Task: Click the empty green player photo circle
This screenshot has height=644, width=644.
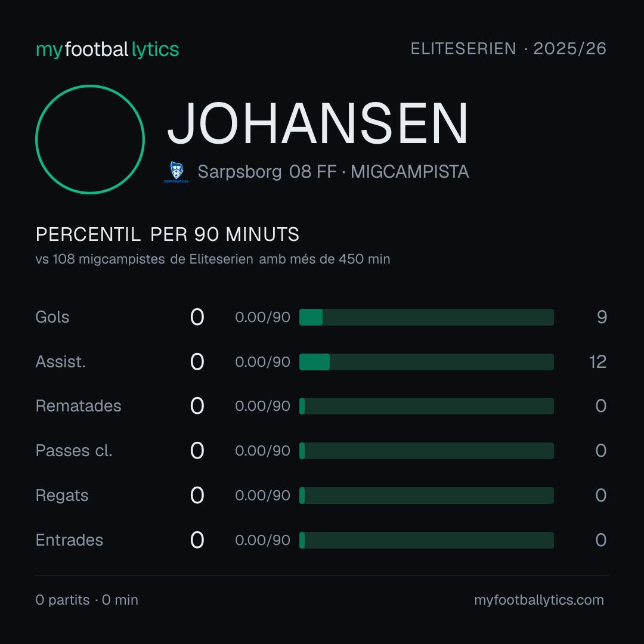Action: point(90,140)
